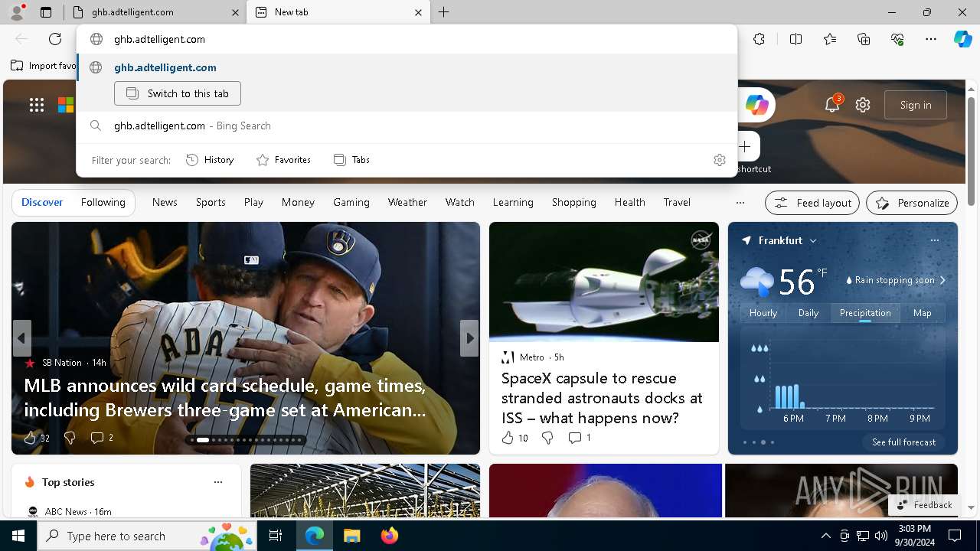Like the SpaceX capsule article
980x551 pixels.
point(508,438)
